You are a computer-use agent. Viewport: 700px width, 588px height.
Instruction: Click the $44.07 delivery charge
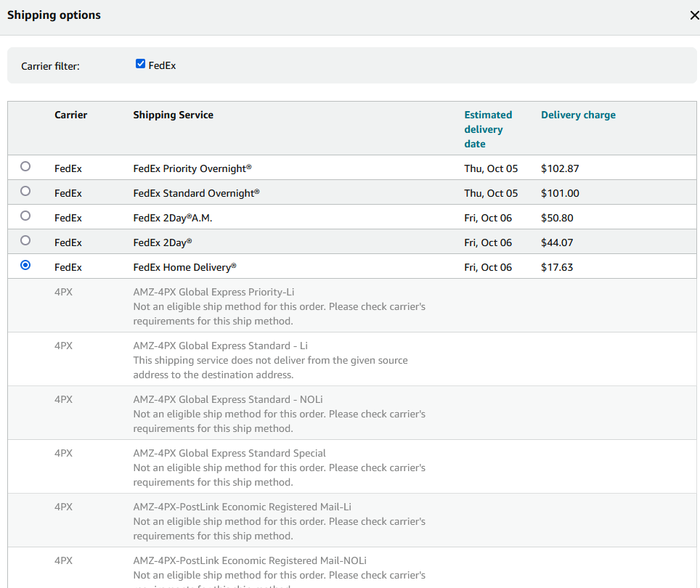[x=557, y=242]
